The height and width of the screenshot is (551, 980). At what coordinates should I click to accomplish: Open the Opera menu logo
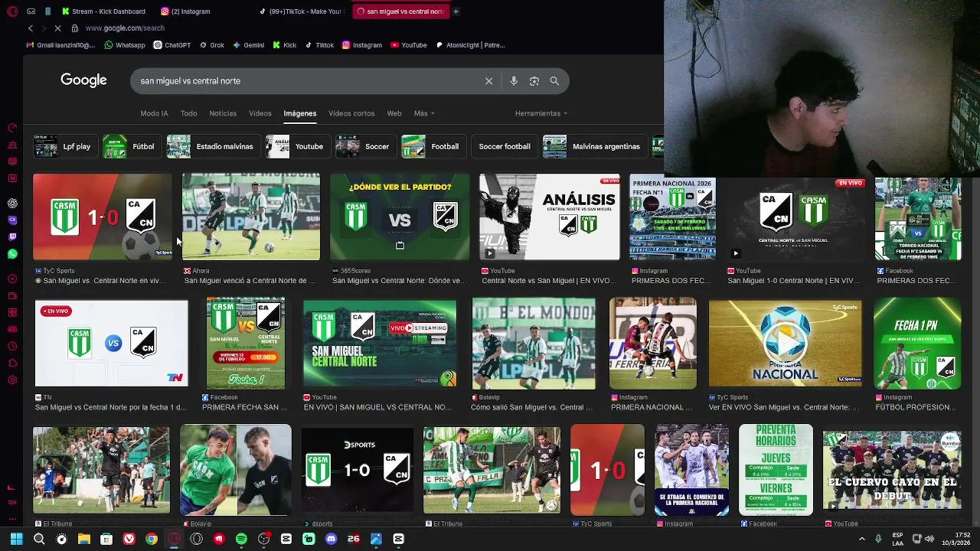12,11
